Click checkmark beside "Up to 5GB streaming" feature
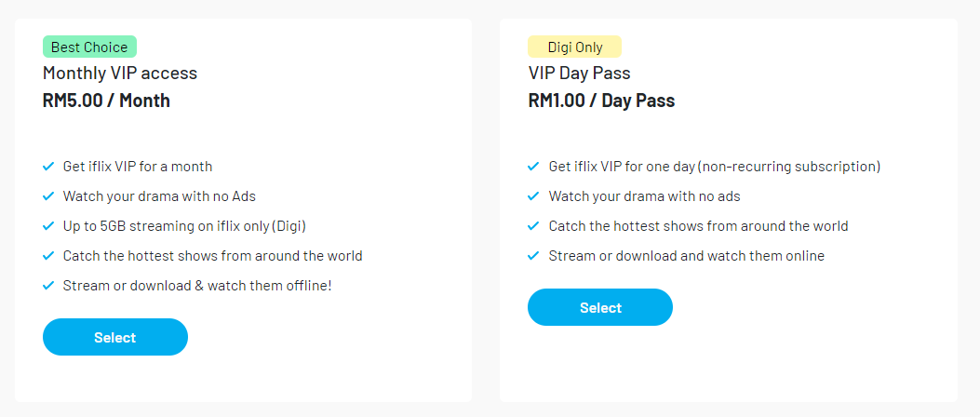The height and width of the screenshot is (417, 980). click(x=48, y=226)
